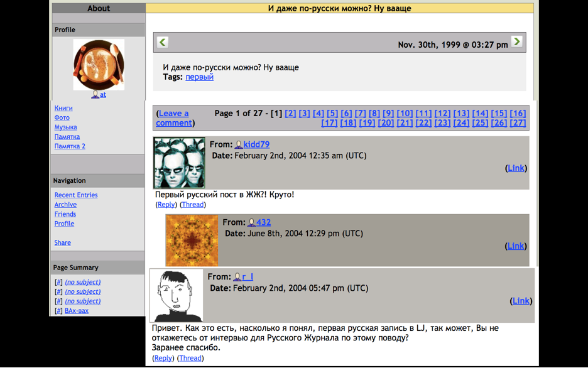This screenshot has width=588, height=368.
Task: Go to comments page 2
Action: click(x=290, y=114)
